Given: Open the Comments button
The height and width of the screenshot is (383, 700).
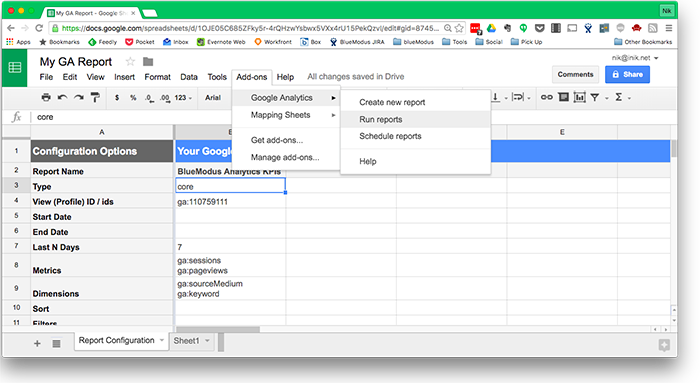Looking at the screenshot, I should pos(575,75).
